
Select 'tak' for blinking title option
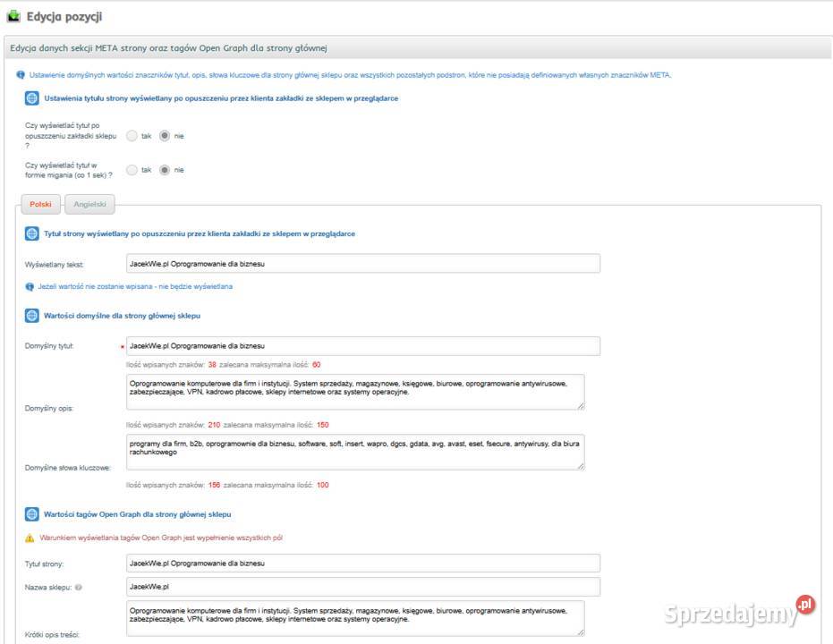132,170
